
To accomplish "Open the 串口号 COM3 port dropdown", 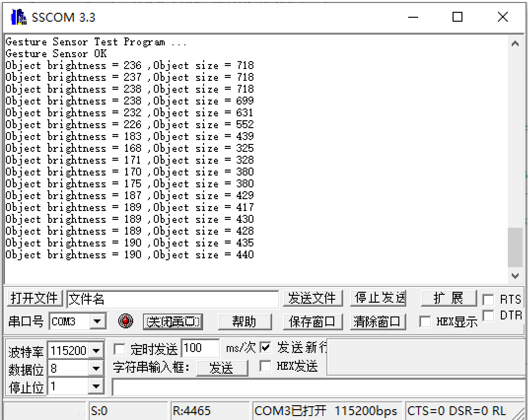I will (97, 321).
